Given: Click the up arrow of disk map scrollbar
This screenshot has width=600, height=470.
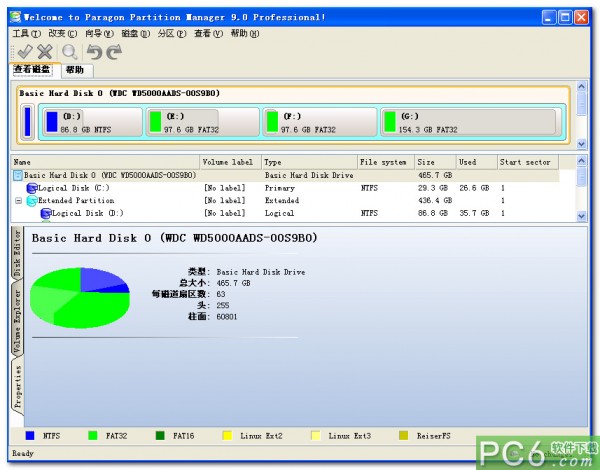Looking at the screenshot, I should point(581,87).
